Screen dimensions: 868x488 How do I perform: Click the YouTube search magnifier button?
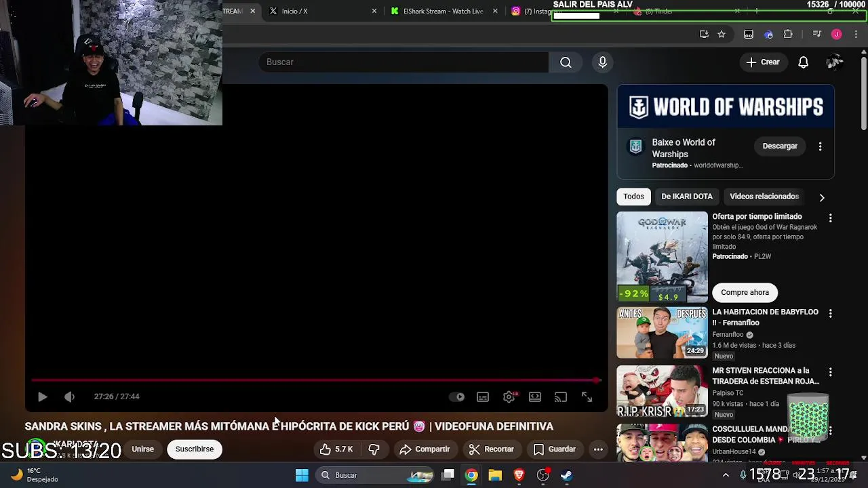tap(566, 62)
